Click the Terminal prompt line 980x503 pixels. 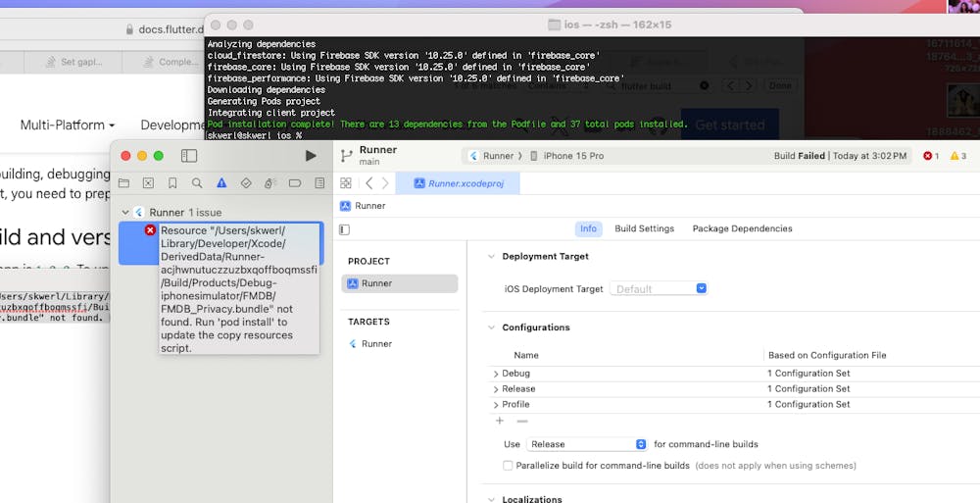pos(255,135)
